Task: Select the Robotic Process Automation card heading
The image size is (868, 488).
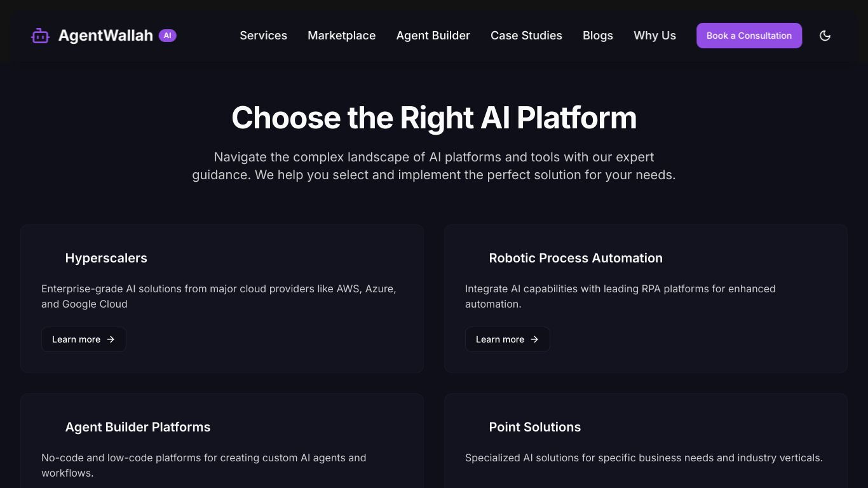Action: click(x=576, y=258)
